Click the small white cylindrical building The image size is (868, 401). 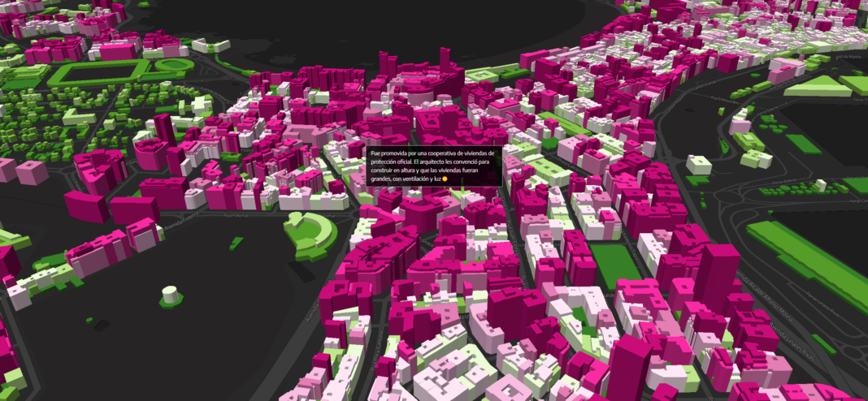169,294
